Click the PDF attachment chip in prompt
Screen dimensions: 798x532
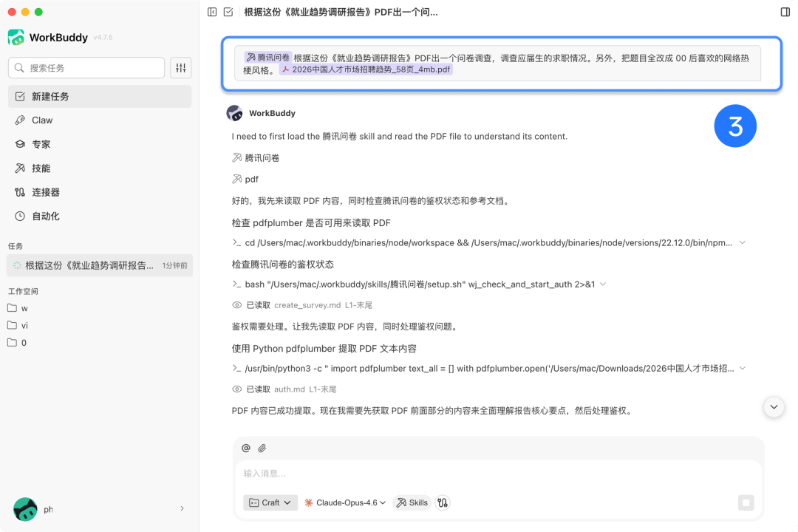point(366,69)
